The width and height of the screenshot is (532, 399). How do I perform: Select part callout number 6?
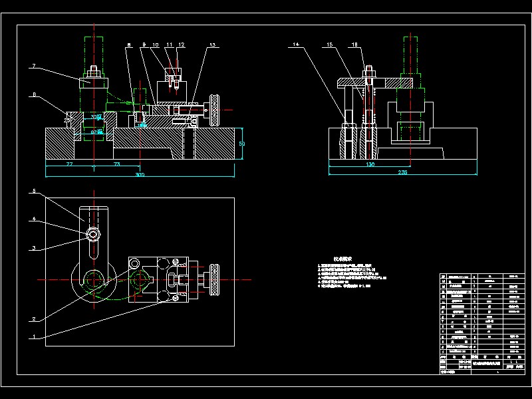(35, 94)
